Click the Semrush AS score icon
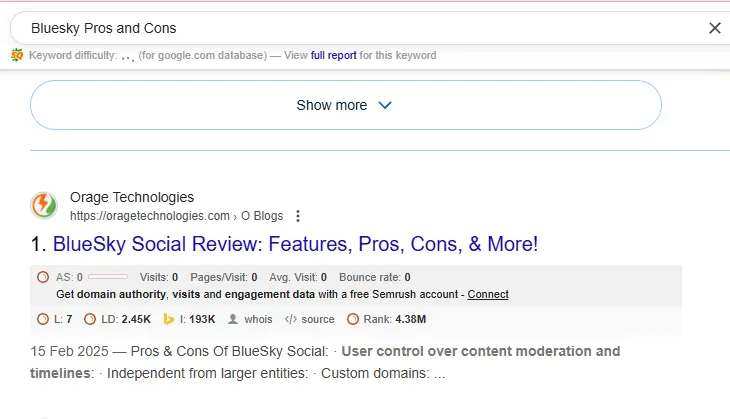Screen dimensions: 730x419 tap(43, 277)
